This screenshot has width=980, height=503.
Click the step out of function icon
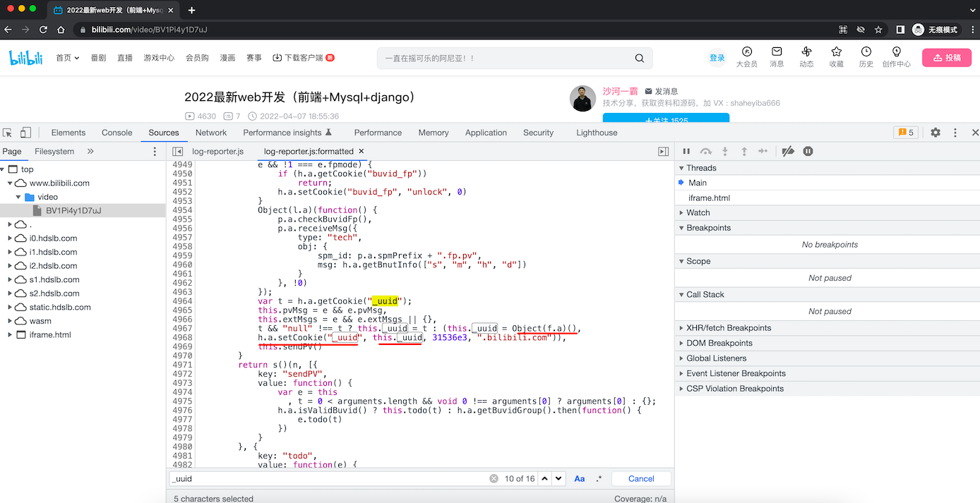click(x=743, y=151)
